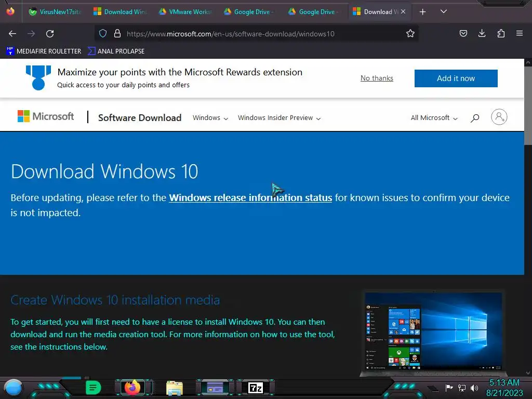Screen dimensions: 532x399
Task: Open the green notes taskbar app
Action: [94, 388]
